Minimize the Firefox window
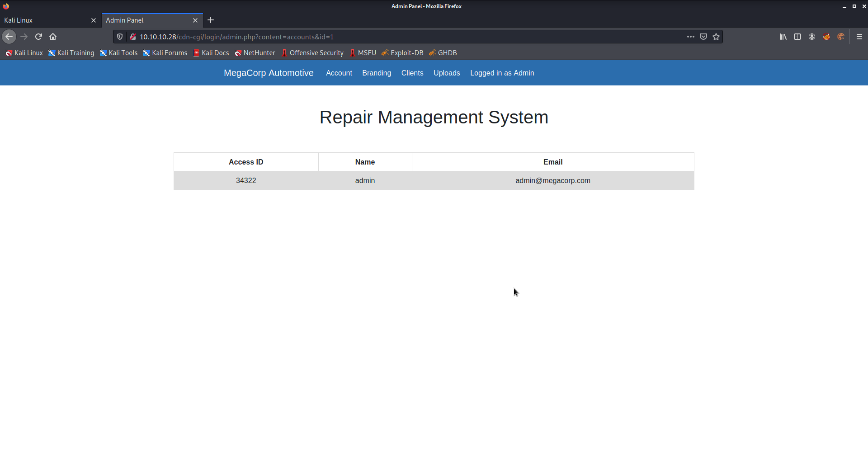 [844, 6]
